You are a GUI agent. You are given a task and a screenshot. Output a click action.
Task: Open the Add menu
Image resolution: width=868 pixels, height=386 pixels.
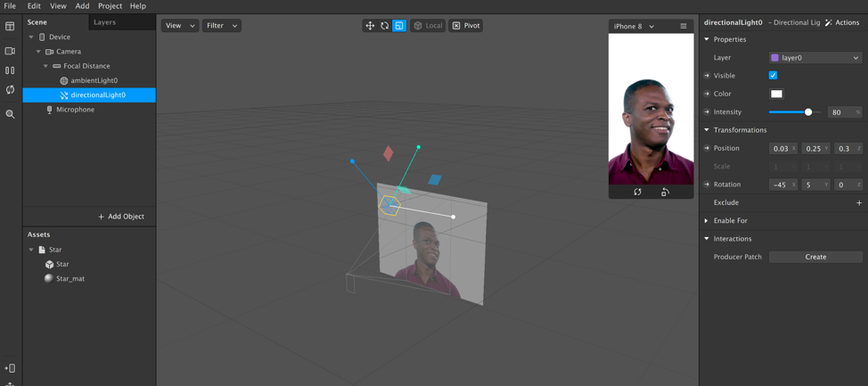point(83,6)
